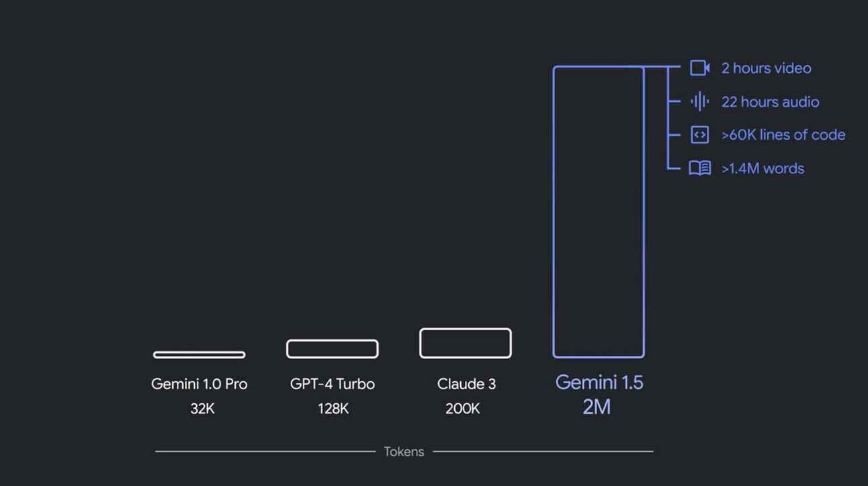Click the 128K token value
This screenshot has height=486, width=868.
pos(333,408)
